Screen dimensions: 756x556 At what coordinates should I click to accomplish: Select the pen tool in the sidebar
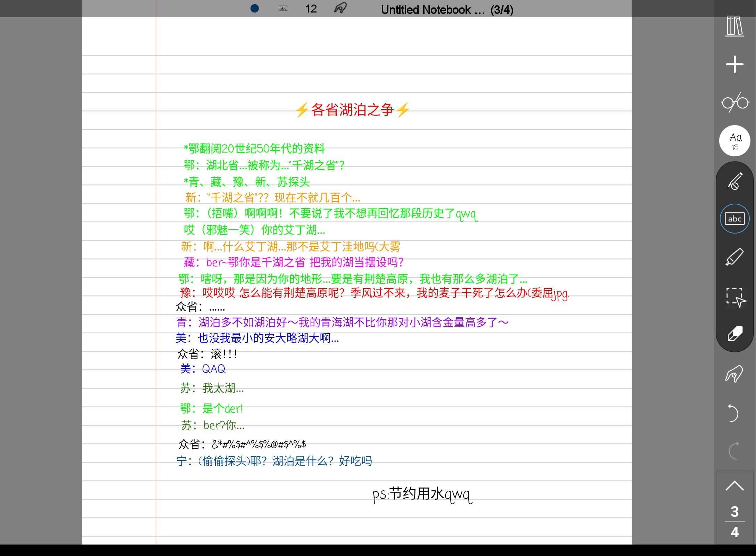(734, 181)
